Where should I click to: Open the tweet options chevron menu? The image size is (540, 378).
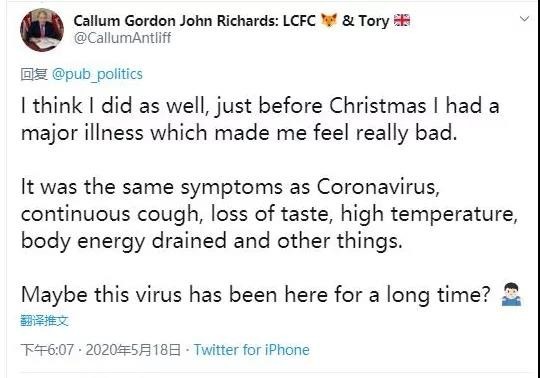tap(524, 19)
